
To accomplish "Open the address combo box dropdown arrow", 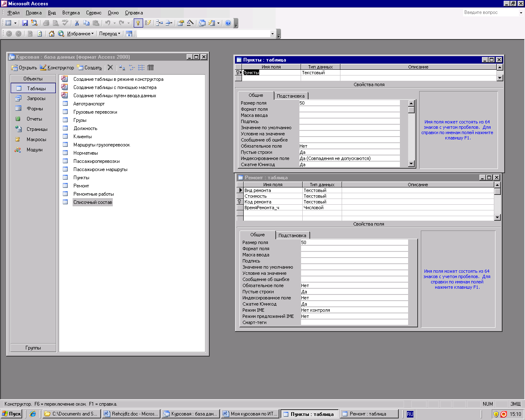I will 272,34.
